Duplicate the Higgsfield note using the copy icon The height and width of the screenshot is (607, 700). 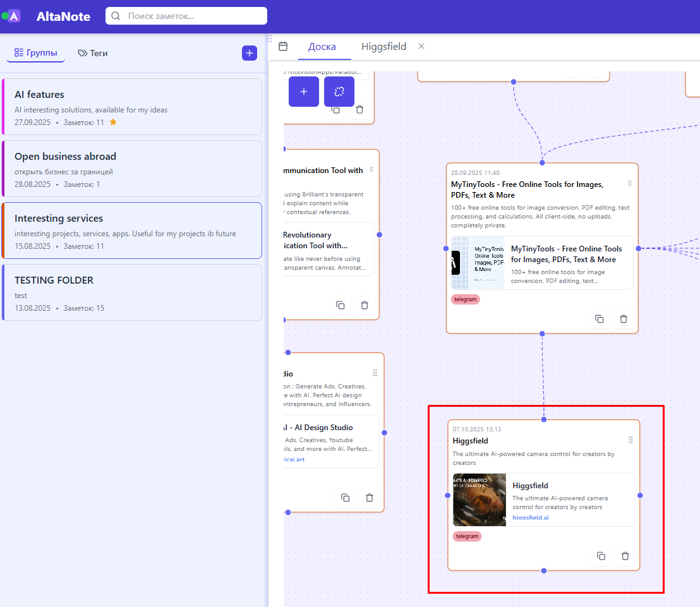click(601, 556)
